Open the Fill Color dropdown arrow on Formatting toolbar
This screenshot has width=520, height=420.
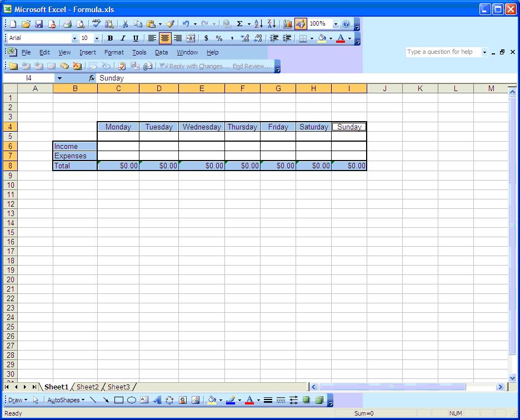click(x=331, y=39)
